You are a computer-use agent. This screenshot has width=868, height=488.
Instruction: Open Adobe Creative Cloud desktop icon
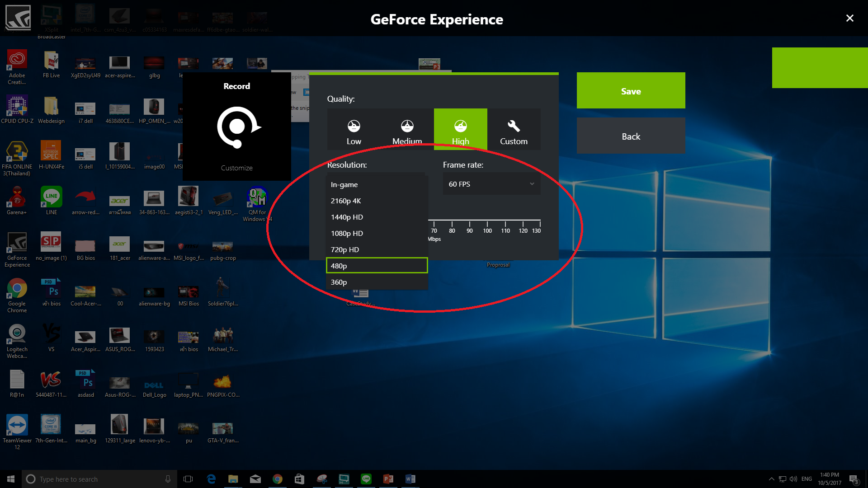pos(17,67)
